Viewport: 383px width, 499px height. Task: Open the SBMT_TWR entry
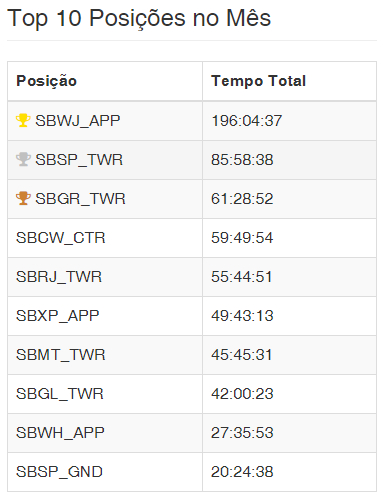tap(61, 355)
